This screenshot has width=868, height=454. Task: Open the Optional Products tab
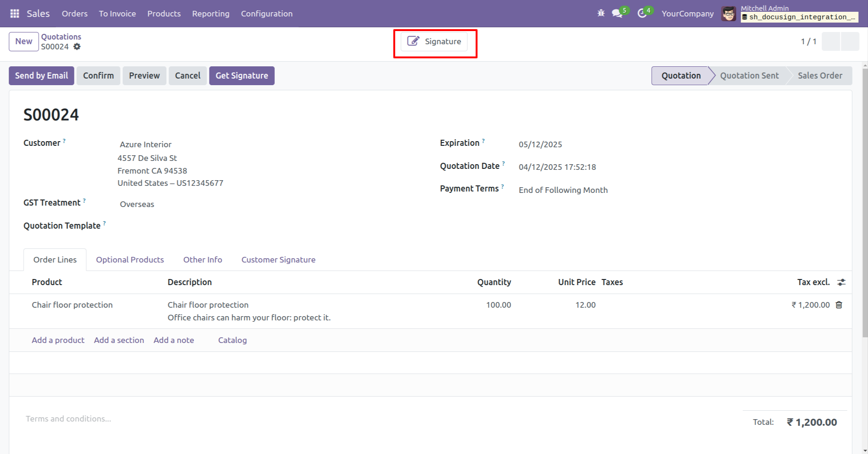130,260
